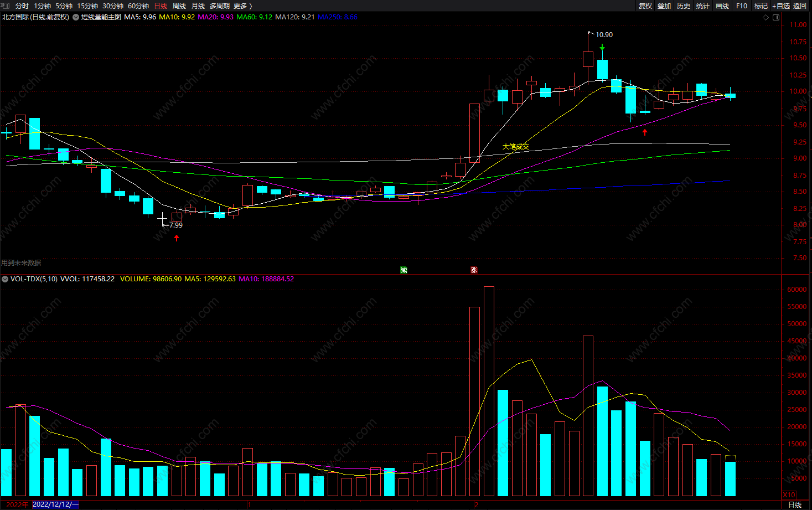
Task: Select the 5分钟 period
Action: point(64,6)
